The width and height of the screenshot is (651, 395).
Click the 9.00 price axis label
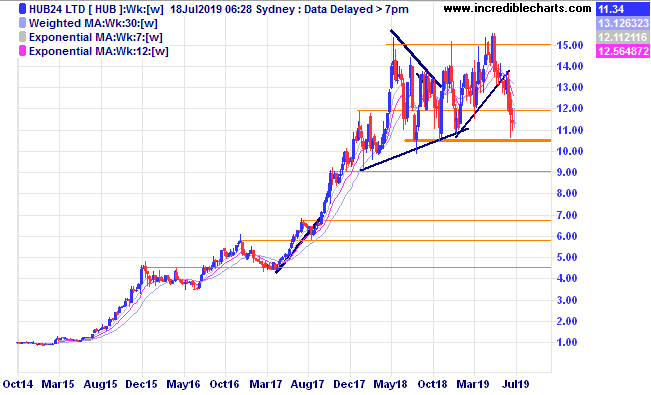(566, 172)
